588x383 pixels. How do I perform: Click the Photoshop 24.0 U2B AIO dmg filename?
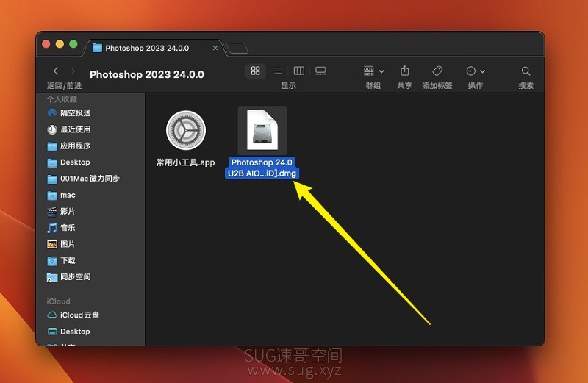coord(262,168)
